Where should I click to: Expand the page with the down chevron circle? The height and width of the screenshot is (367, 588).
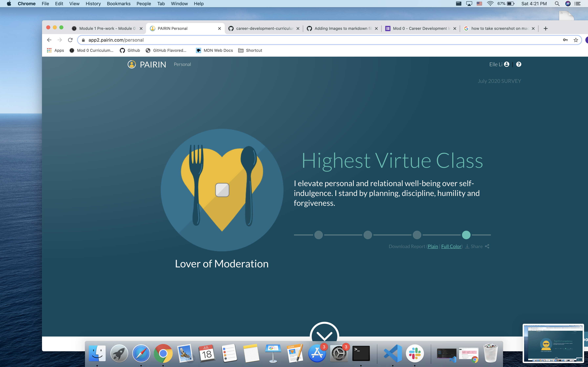point(324,334)
